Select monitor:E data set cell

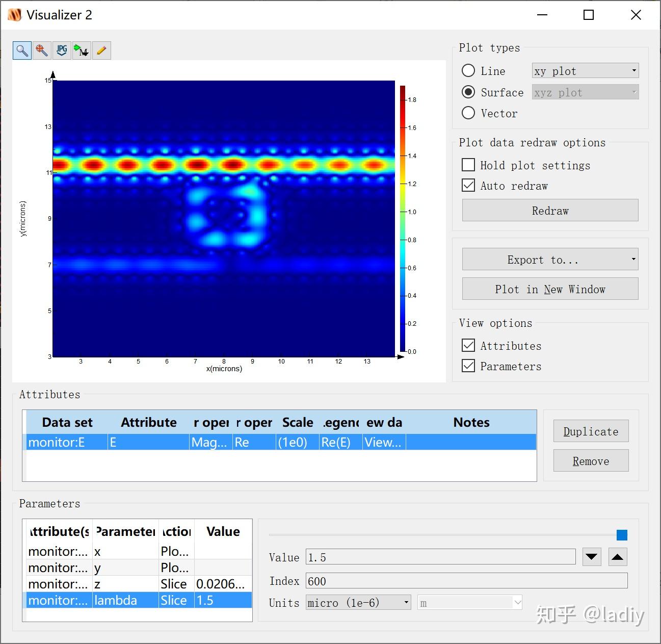click(67, 442)
